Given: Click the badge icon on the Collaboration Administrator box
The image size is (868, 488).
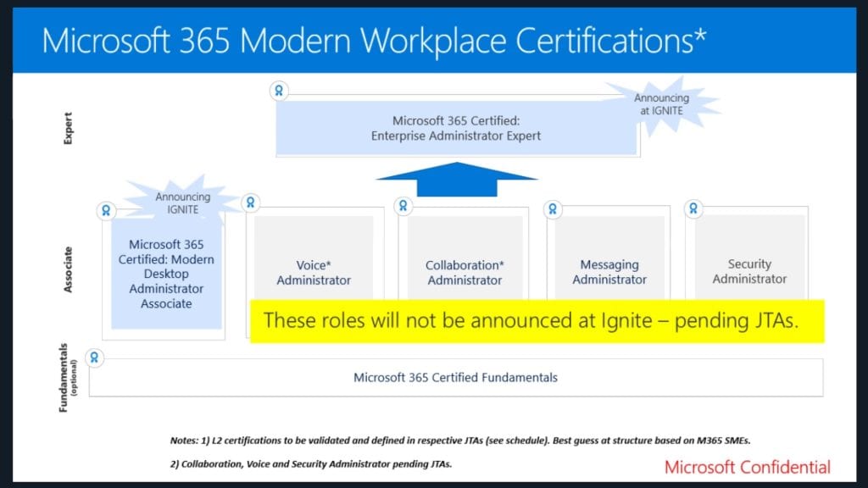Looking at the screenshot, I should point(403,206).
